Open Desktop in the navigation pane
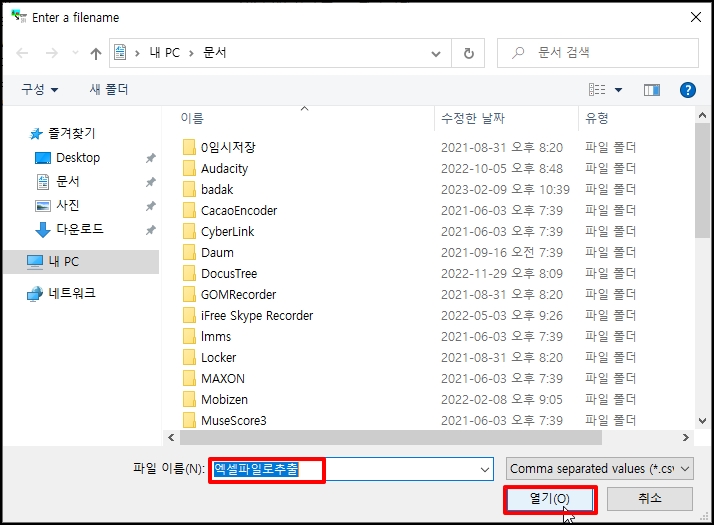Image resolution: width=714 pixels, height=525 pixels. tap(78, 158)
